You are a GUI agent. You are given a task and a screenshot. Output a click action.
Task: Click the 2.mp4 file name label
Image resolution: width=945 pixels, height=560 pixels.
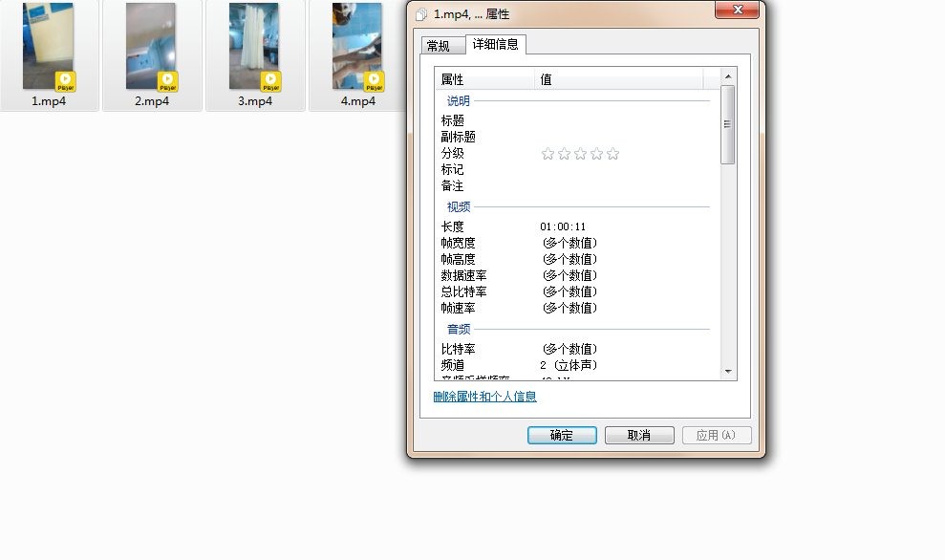[x=152, y=101]
